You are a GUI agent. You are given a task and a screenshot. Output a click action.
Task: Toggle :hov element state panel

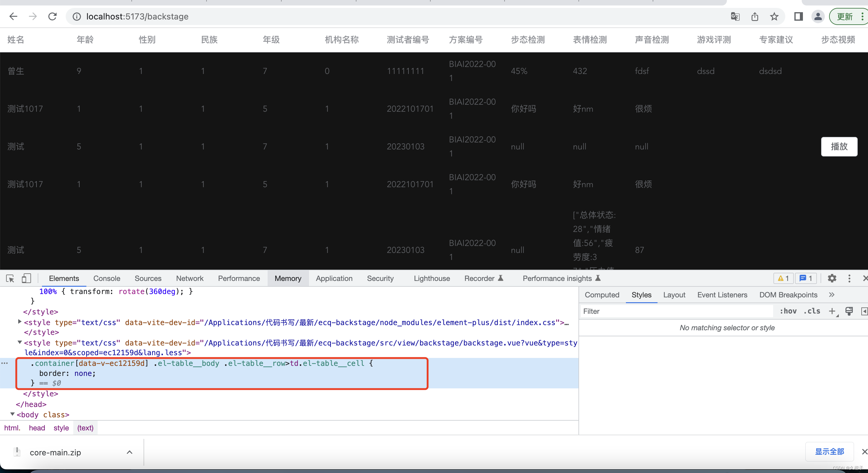tap(788, 311)
